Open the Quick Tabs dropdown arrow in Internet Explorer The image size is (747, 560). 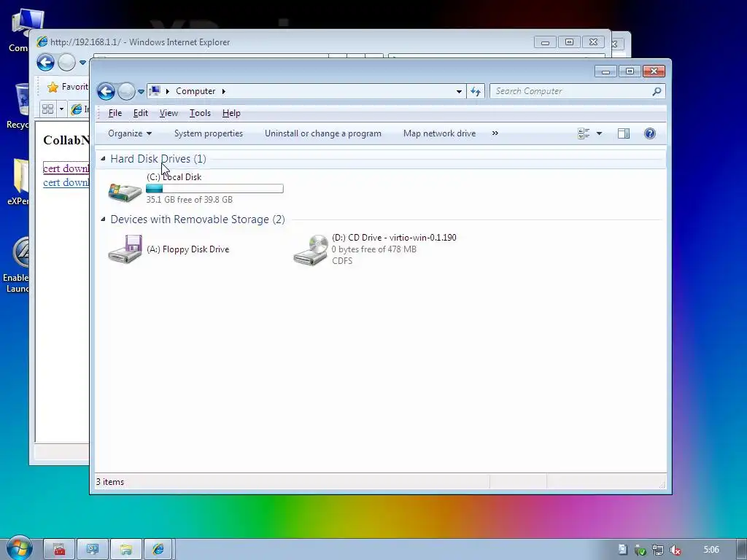[x=61, y=109]
